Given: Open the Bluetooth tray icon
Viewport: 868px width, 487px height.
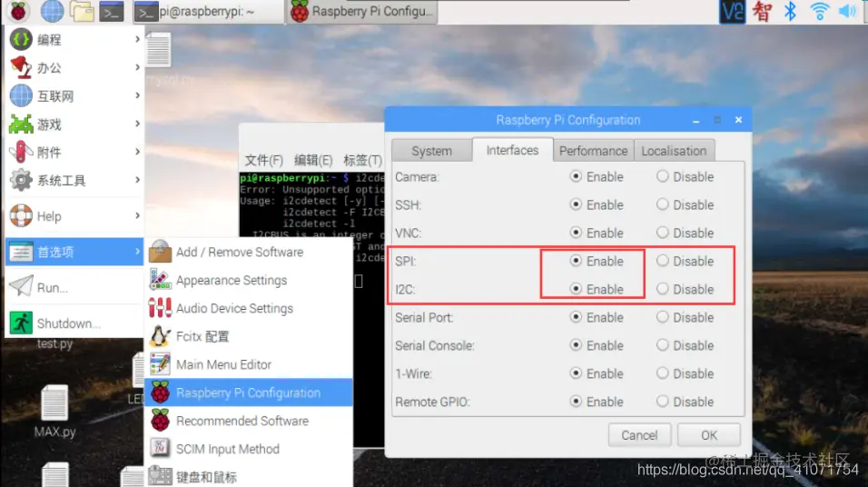Looking at the screenshot, I should click(791, 11).
